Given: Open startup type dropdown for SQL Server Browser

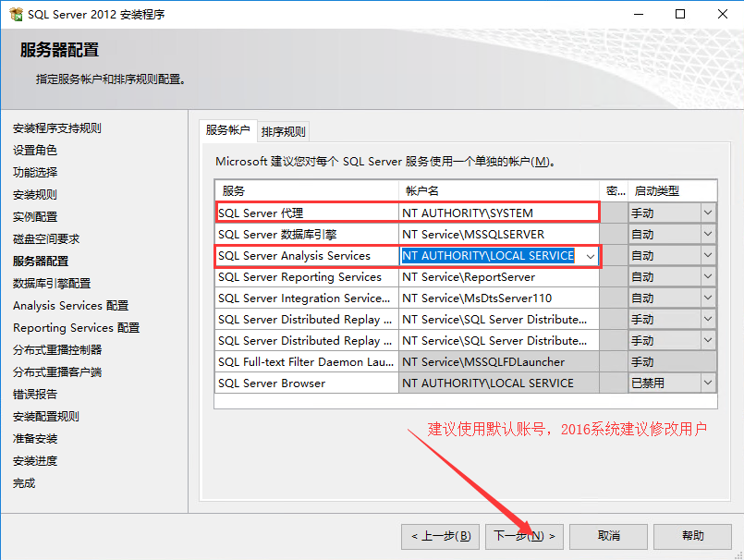Looking at the screenshot, I should [x=707, y=383].
